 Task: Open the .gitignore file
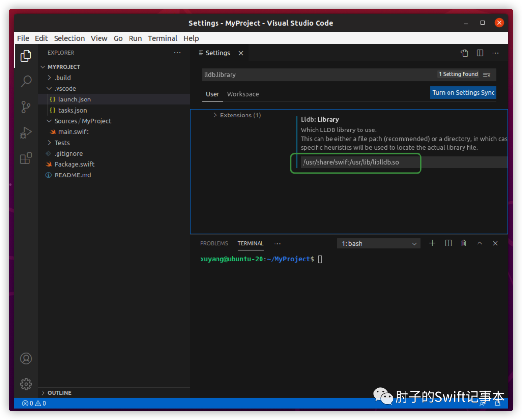[114, 153]
